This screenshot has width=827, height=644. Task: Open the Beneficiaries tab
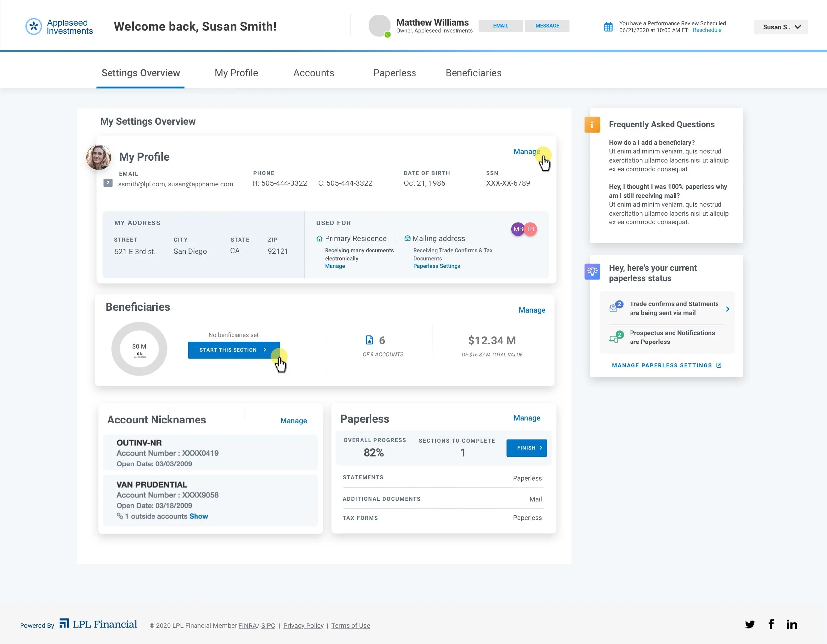(473, 73)
